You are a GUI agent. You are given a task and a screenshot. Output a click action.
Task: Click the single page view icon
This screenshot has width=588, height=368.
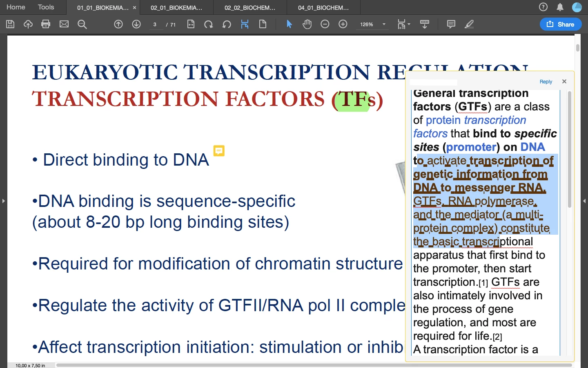point(263,24)
